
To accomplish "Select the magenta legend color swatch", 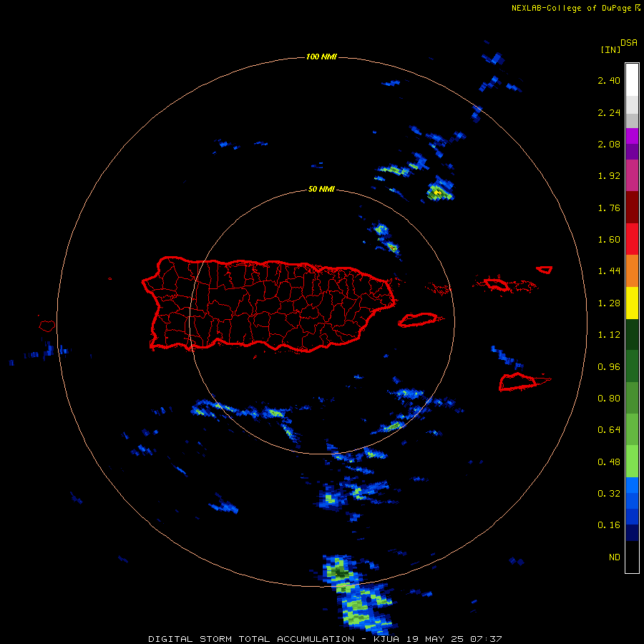I will 632,136.
